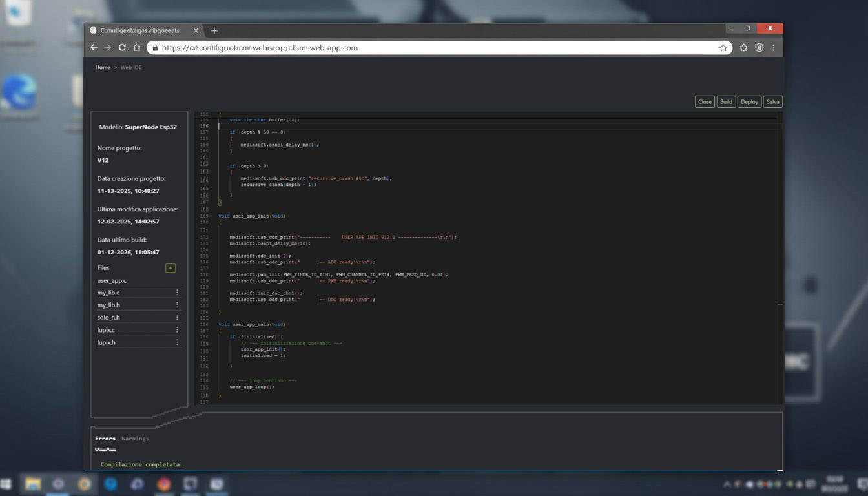This screenshot has height=496, width=868.
Task: Click the browser home icon
Action: [x=137, y=48]
